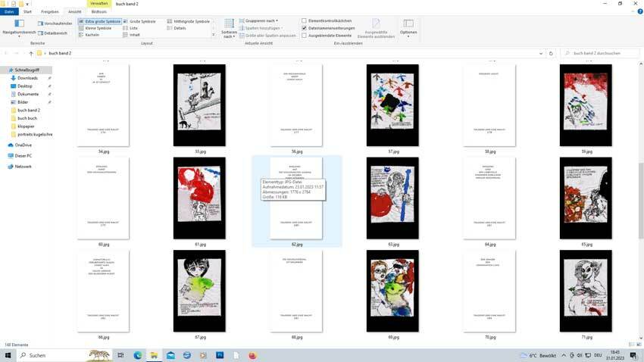Toggle the Vorschaufenster preview pane
This screenshot has width=644, height=362.
(56, 23)
